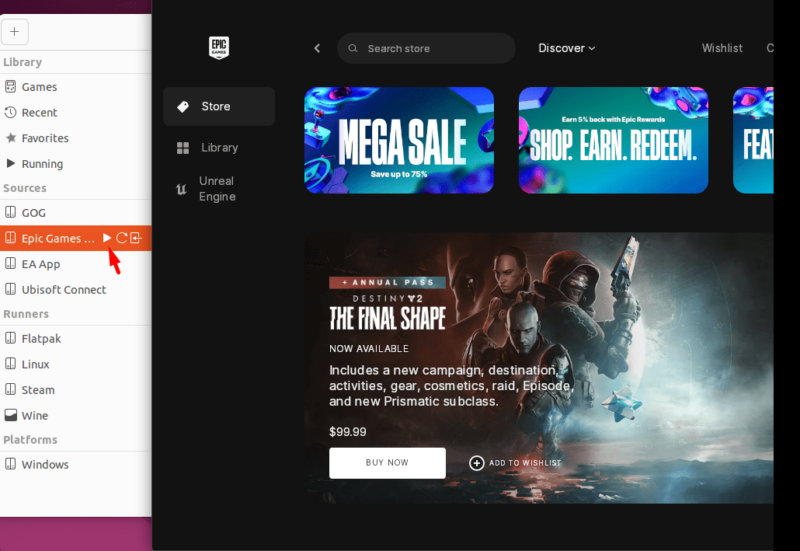The width and height of the screenshot is (800, 551).
Task: Go back with the left chevron
Action: pyautogui.click(x=317, y=48)
